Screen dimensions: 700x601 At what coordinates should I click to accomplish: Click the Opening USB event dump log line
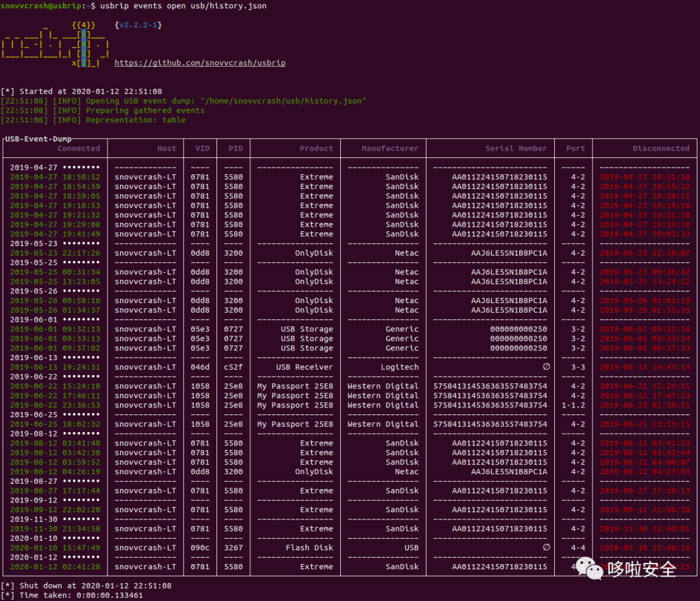[x=183, y=101]
